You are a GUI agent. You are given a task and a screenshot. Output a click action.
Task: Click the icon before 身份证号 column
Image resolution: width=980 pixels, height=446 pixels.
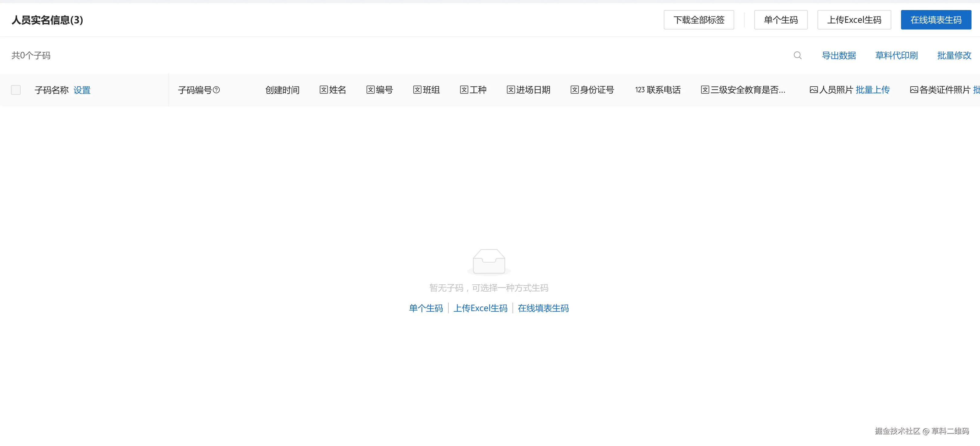(x=574, y=90)
